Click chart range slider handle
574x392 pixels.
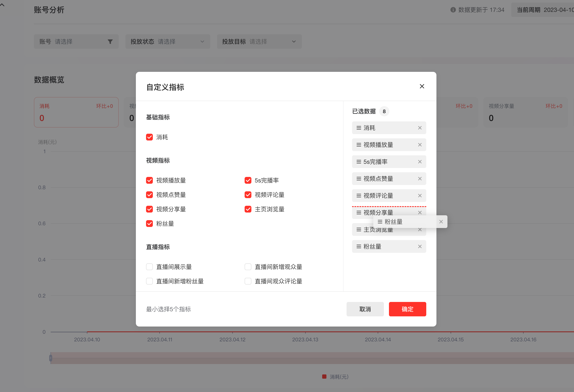[x=51, y=358]
